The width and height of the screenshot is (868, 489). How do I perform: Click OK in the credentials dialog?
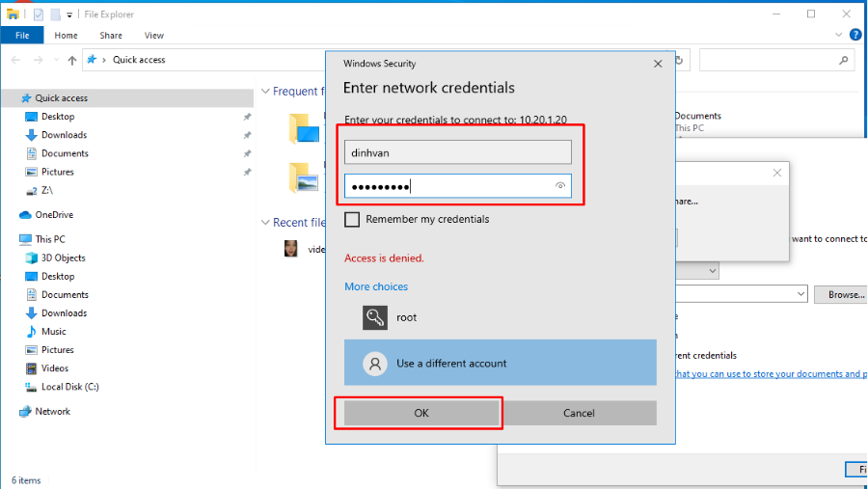coord(421,413)
